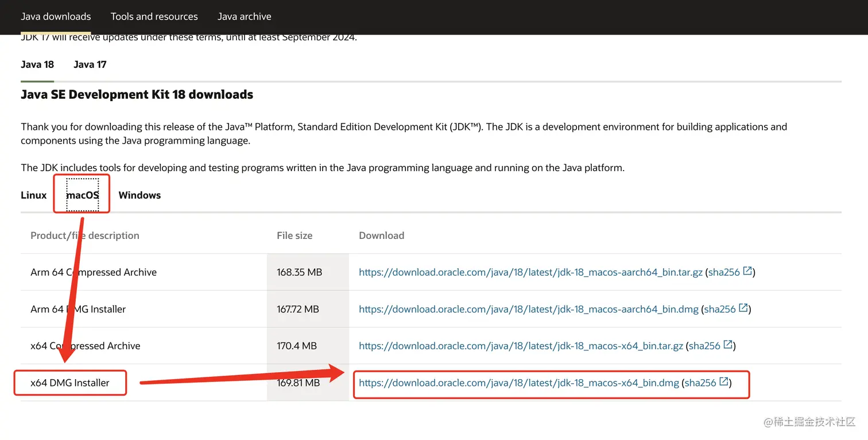
Task: Download jdk-18_macos-aarch64_bin.tar.gz link
Action: [x=530, y=272]
